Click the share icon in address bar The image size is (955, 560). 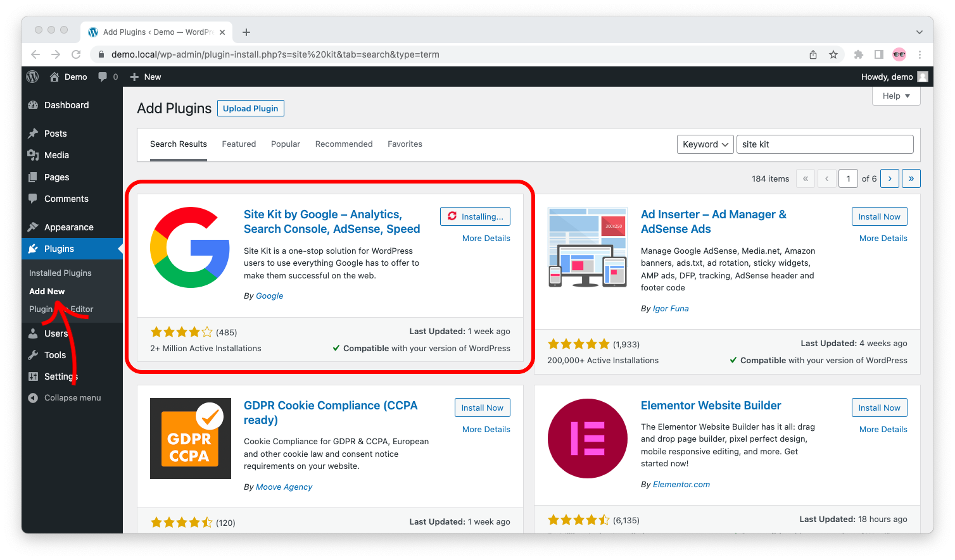[x=813, y=54]
